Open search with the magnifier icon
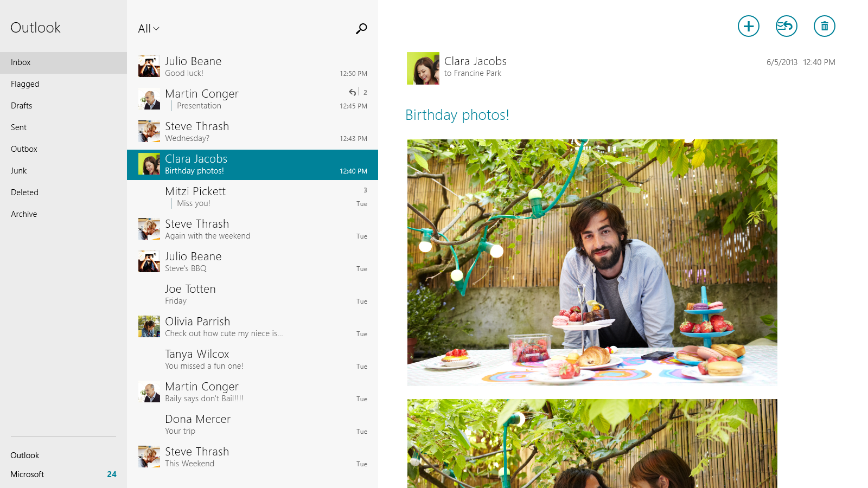The height and width of the screenshot is (488, 868). (x=361, y=29)
